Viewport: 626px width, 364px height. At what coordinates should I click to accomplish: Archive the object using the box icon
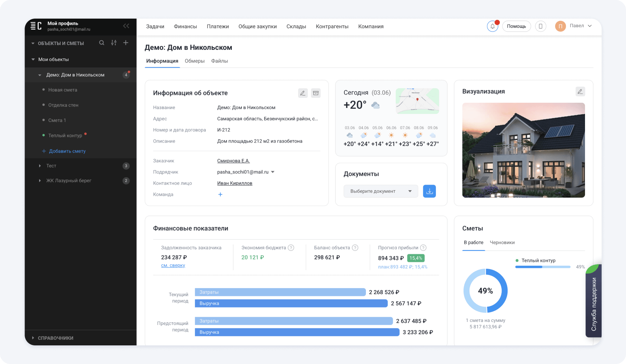(x=316, y=93)
